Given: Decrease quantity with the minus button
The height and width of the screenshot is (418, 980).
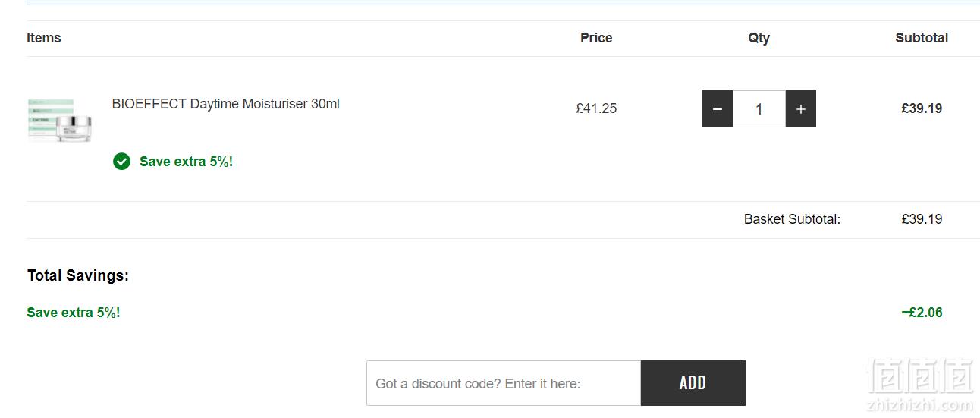Looking at the screenshot, I should point(718,109).
